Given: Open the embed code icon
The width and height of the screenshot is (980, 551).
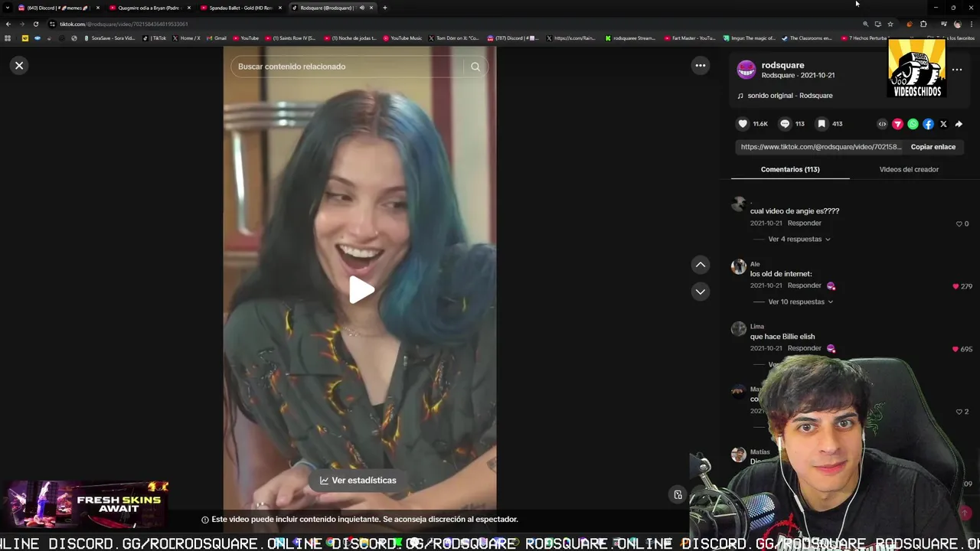Looking at the screenshot, I should pyautogui.click(x=882, y=124).
